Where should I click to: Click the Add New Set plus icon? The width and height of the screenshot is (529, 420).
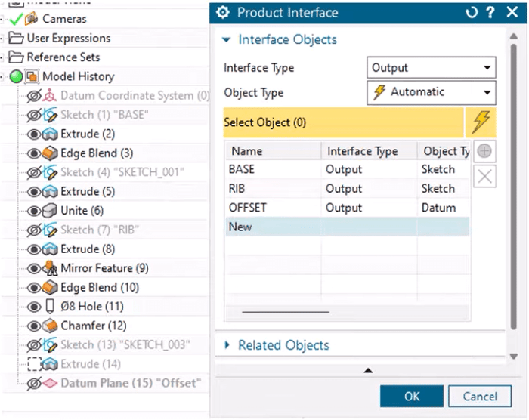(484, 151)
